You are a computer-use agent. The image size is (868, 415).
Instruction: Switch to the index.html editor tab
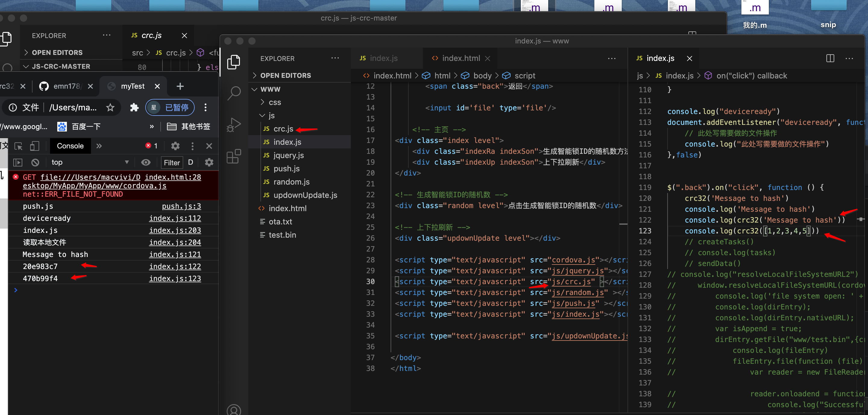click(x=460, y=58)
